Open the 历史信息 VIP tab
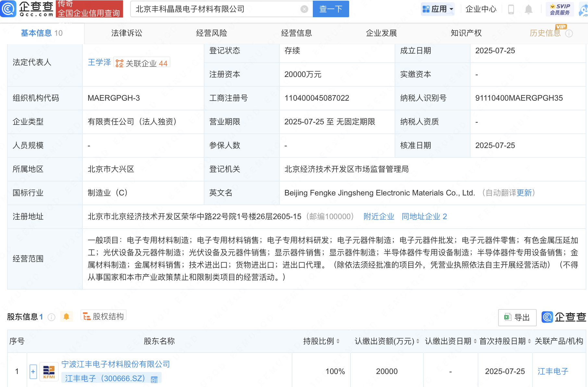Image resolution: width=588 pixels, height=387 pixels. [545, 33]
